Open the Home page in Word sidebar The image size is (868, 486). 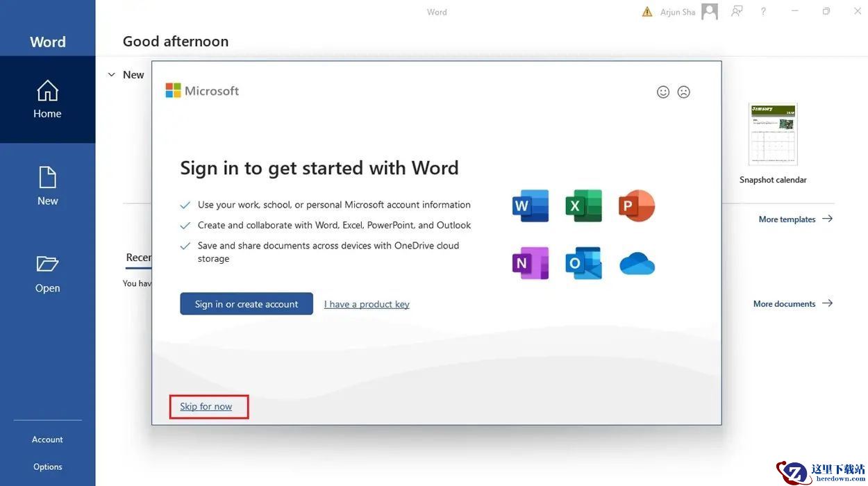tap(47, 99)
